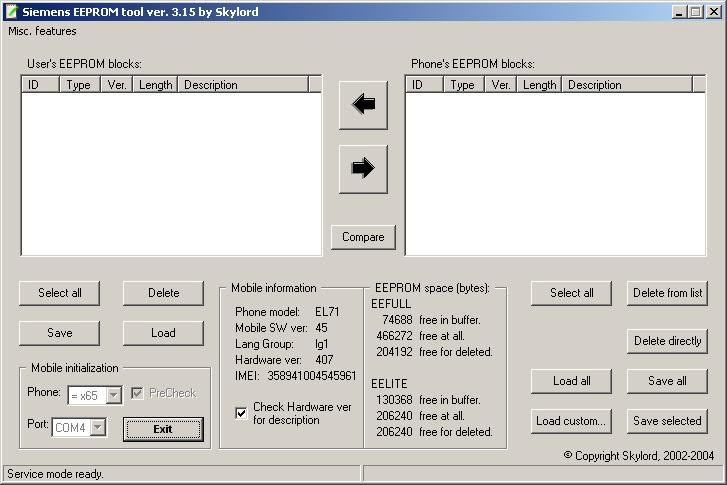727x485 pixels.
Task: Sort User's blocks by Length column
Action: 155,85
